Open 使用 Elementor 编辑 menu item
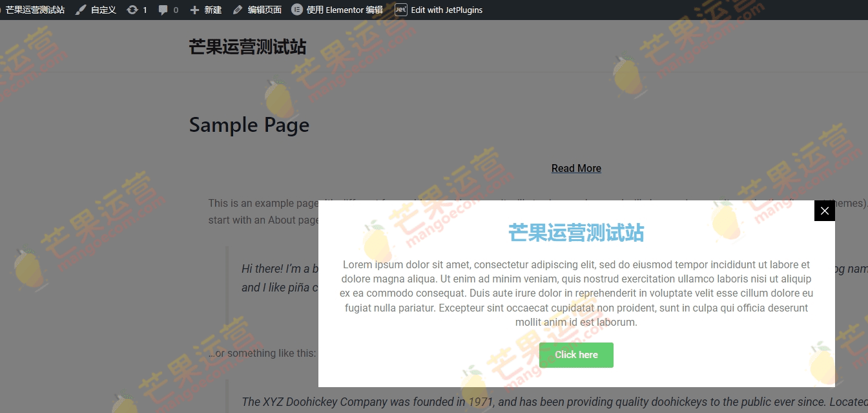This screenshot has width=868, height=413. (345, 10)
